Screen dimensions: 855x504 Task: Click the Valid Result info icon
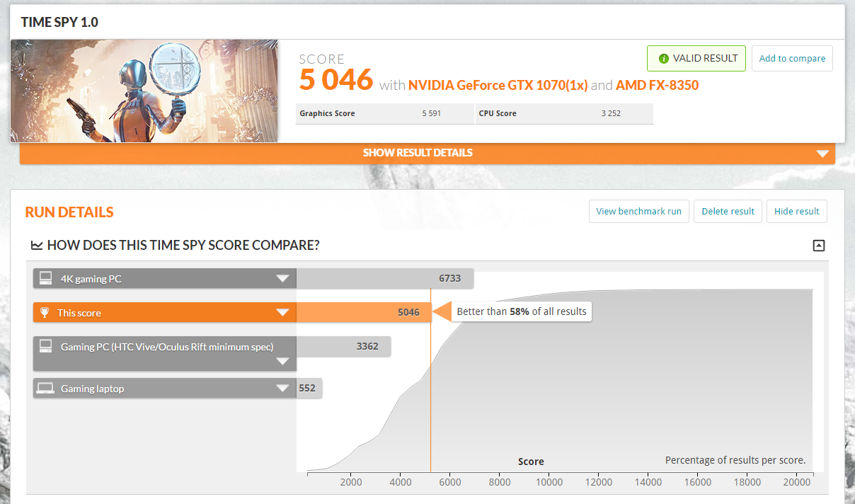[663, 59]
